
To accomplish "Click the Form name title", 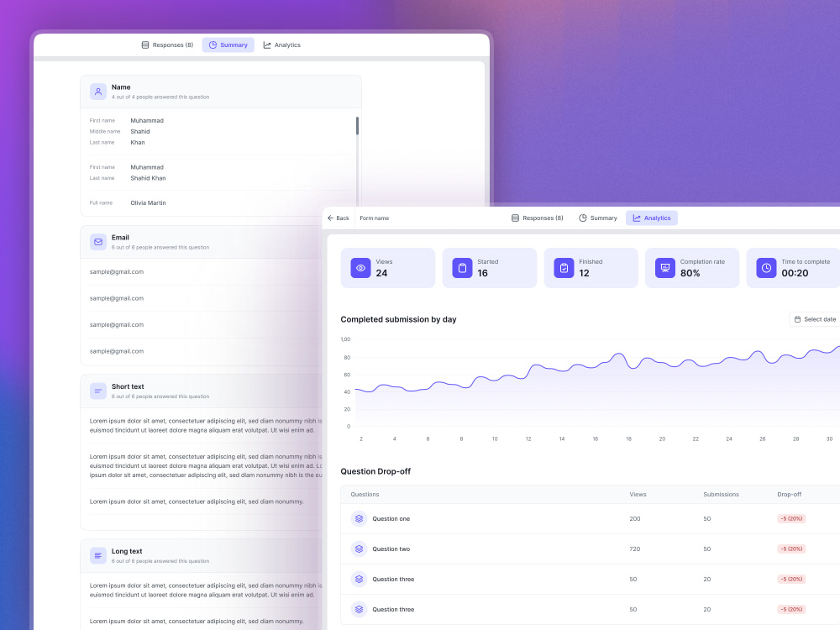I will point(375,218).
